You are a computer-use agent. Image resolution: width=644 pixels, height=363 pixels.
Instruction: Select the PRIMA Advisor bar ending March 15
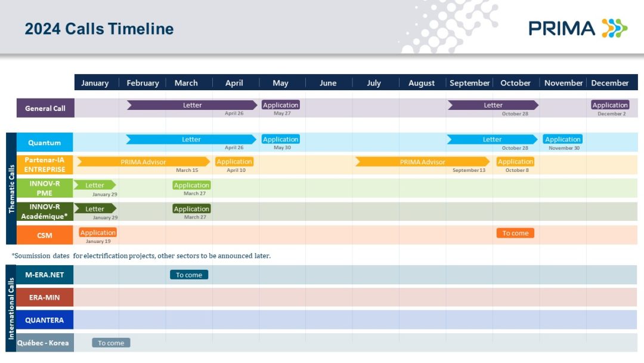pyautogui.click(x=143, y=162)
